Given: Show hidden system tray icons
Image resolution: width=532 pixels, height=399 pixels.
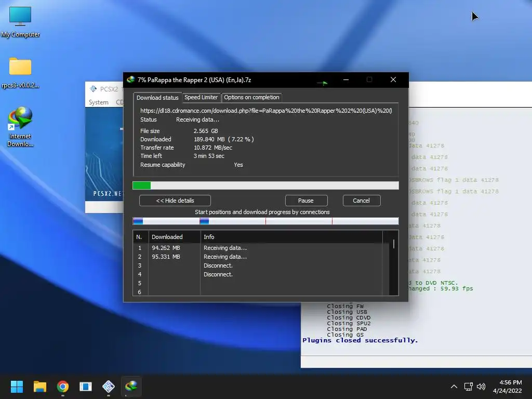Looking at the screenshot, I should (x=454, y=387).
